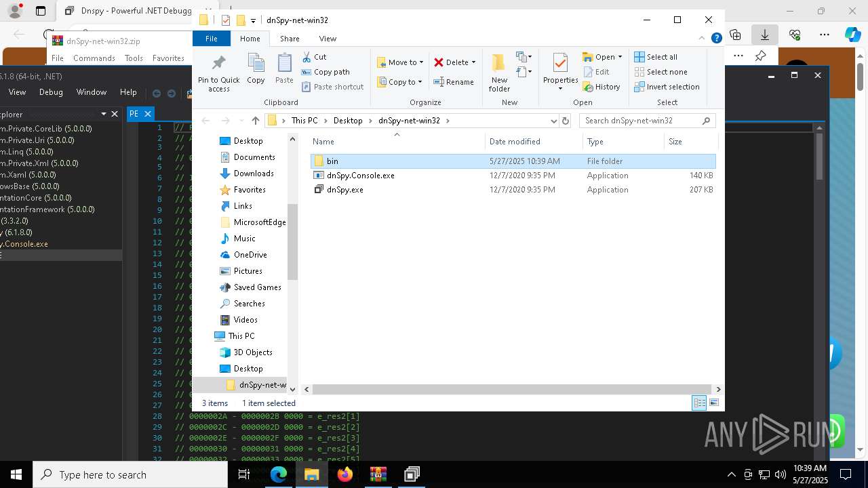Select dnSpy.exe file
868x488 pixels.
coord(513,190)
